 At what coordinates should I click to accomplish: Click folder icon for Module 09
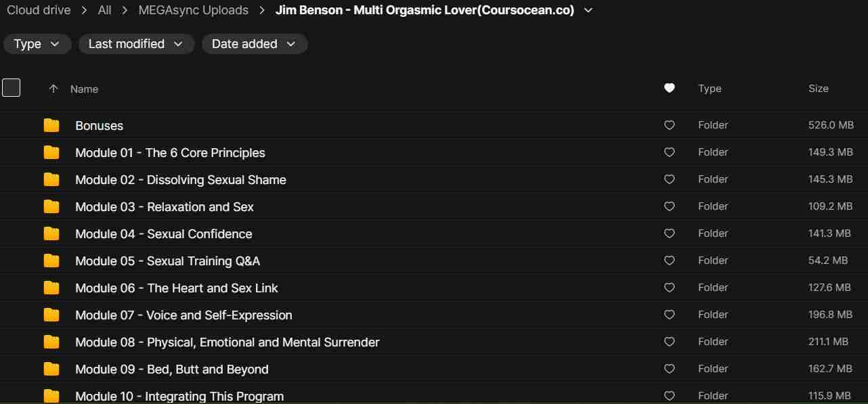click(51, 369)
